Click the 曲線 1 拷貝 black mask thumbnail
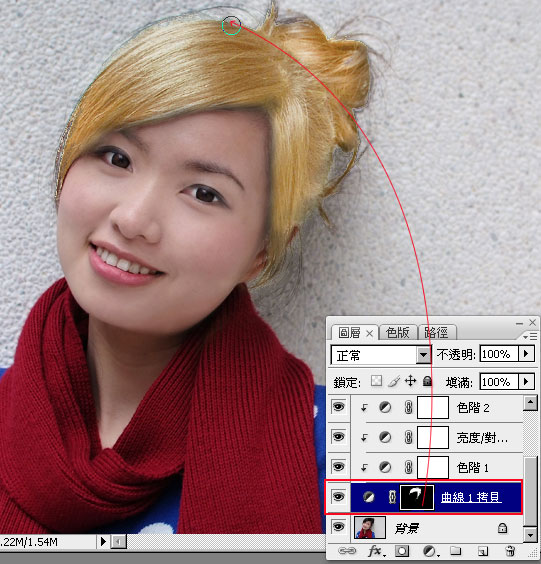 [x=417, y=497]
